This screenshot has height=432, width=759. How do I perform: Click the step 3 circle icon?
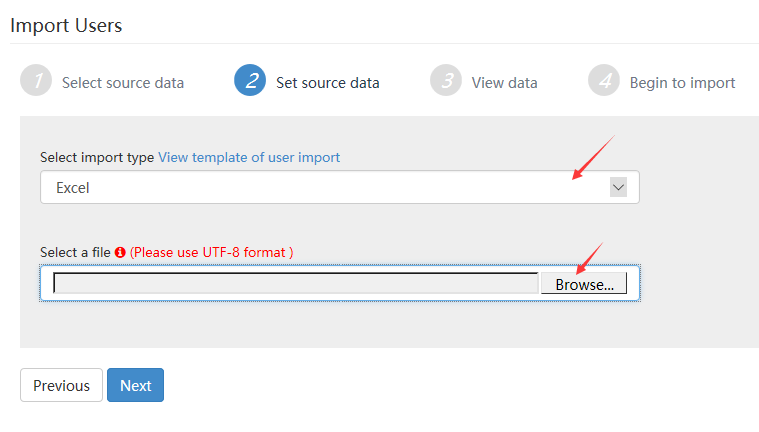(446, 80)
